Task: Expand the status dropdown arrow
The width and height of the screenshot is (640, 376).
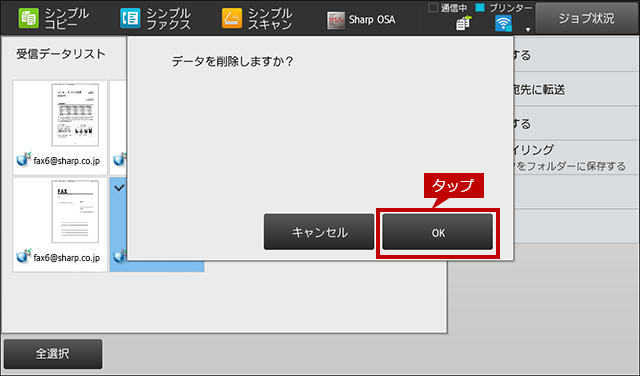Action: (528, 29)
